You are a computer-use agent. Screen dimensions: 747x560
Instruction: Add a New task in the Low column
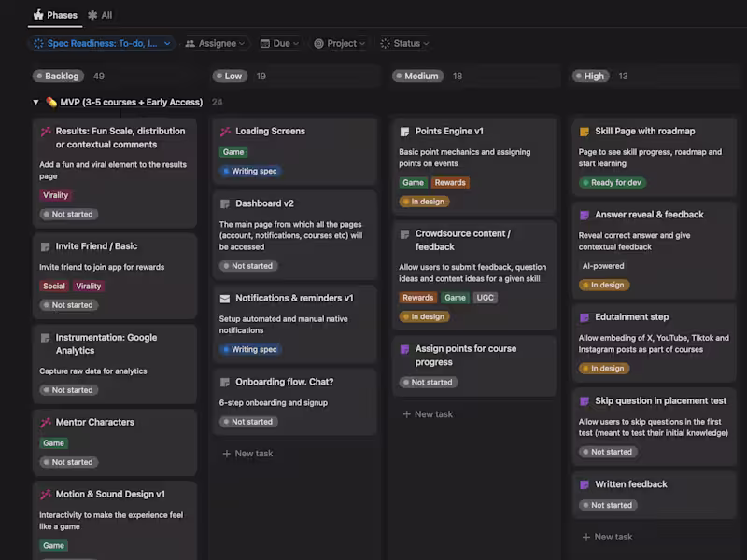[247, 454]
